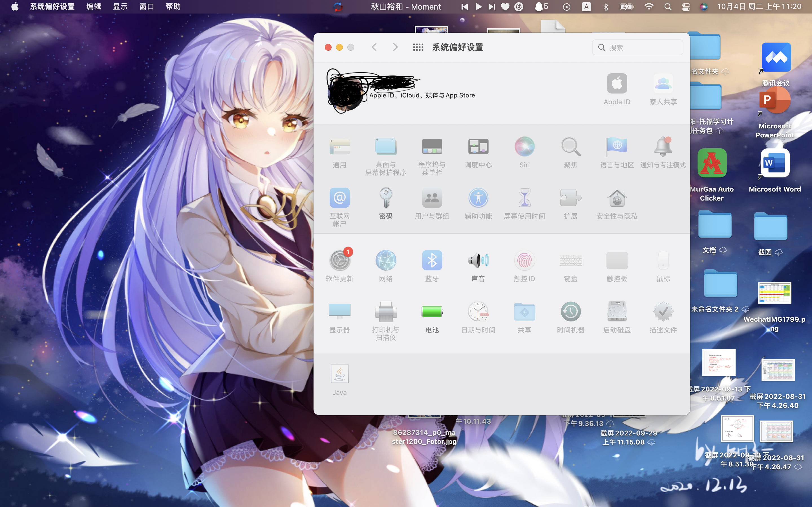
Task: Open Control Center in menu bar
Action: [x=686, y=7]
